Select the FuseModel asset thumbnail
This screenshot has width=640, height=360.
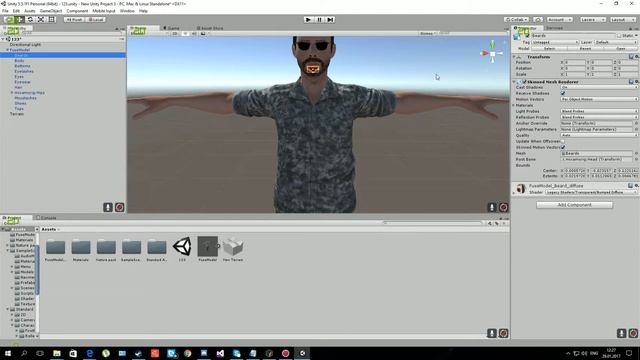[x=207, y=249]
